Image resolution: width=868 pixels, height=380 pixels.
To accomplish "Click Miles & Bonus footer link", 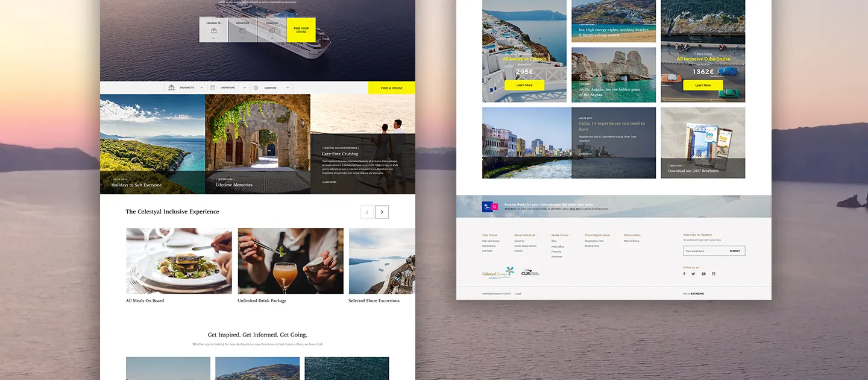I will point(632,241).
